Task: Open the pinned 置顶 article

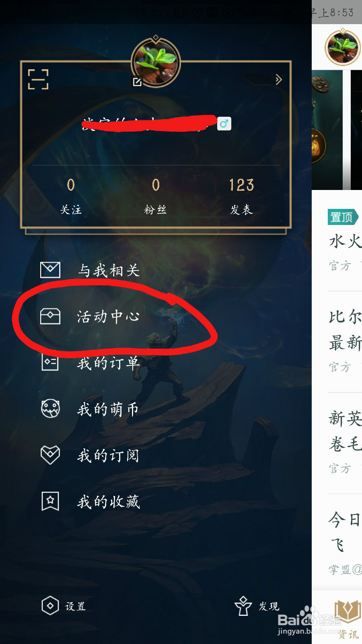Action: click(x=345, y=241)
